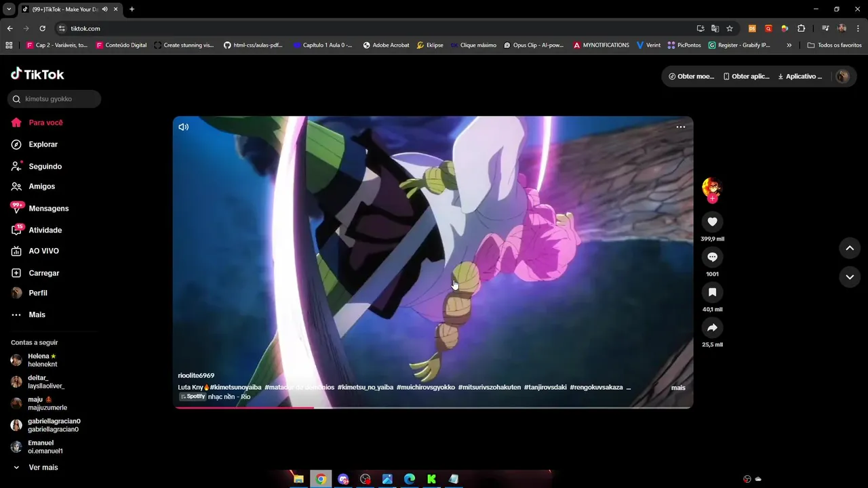Image resolution: width=868 pixels, height=488 pixels.
Task: Click the Obter moedas button
Action: click(691, 77)
